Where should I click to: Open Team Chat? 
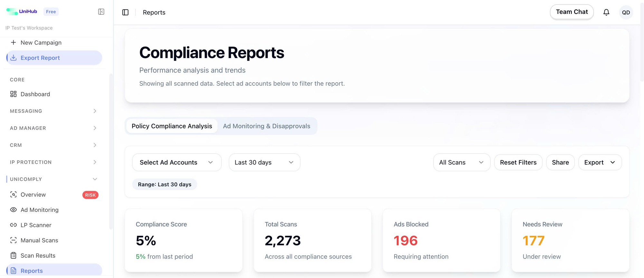(x=572, y=12)
